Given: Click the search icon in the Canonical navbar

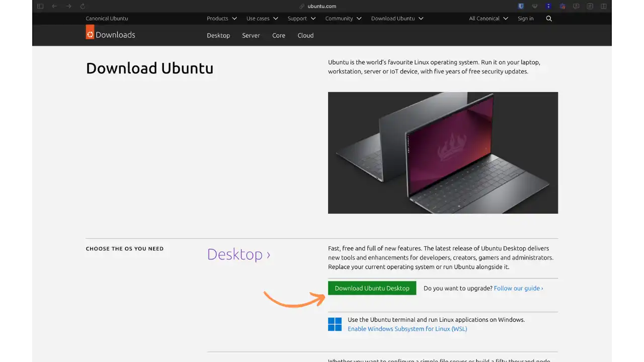Looking at the screenshot, I should pos(548,18).
